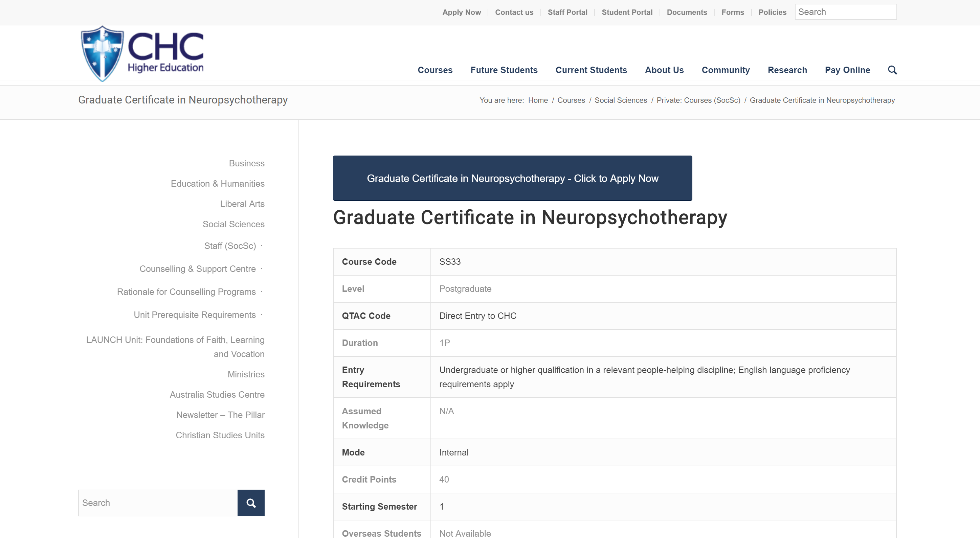Expand the Research menu item

click(787, 70)
